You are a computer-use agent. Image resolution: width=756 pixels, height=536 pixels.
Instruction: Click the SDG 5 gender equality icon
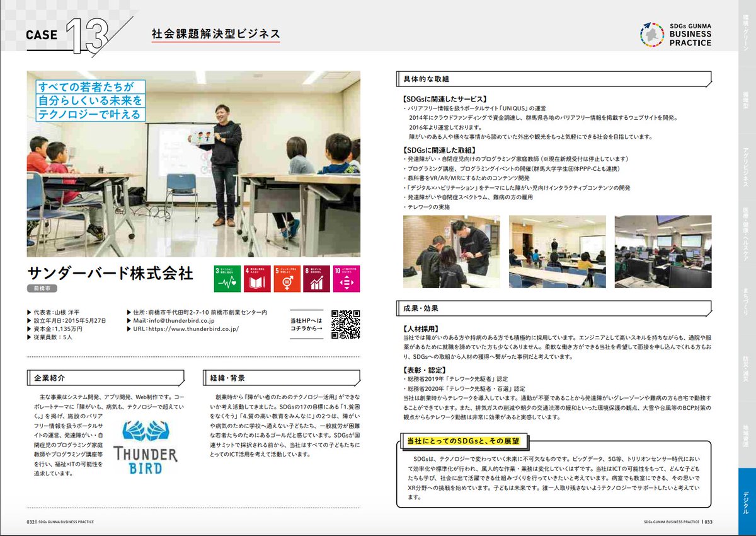coord(287,279)
